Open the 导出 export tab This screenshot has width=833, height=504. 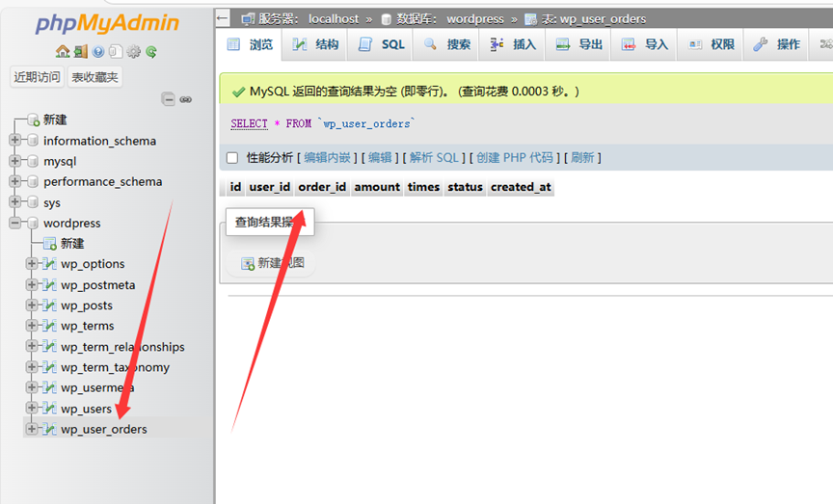coord(578,44)
